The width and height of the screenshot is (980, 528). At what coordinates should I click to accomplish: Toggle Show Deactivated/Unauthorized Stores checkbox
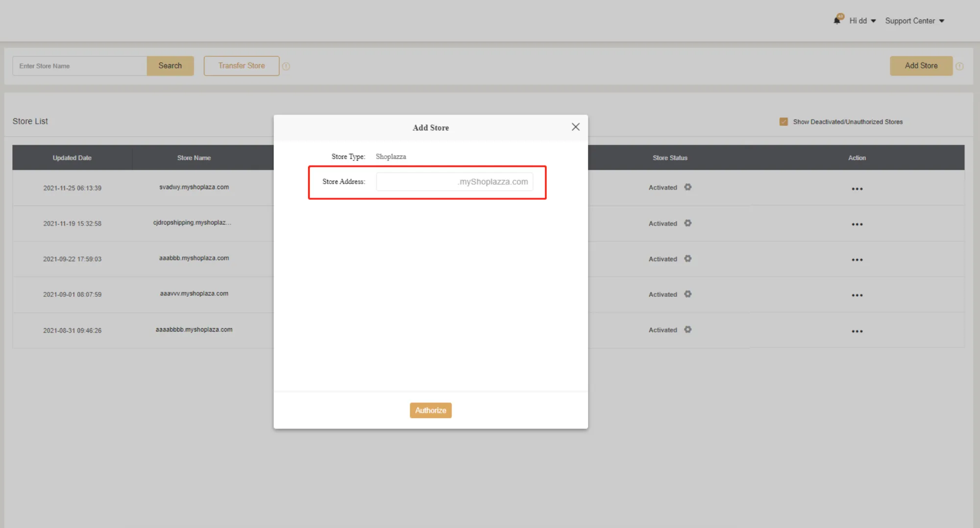[x=784, y=121]
